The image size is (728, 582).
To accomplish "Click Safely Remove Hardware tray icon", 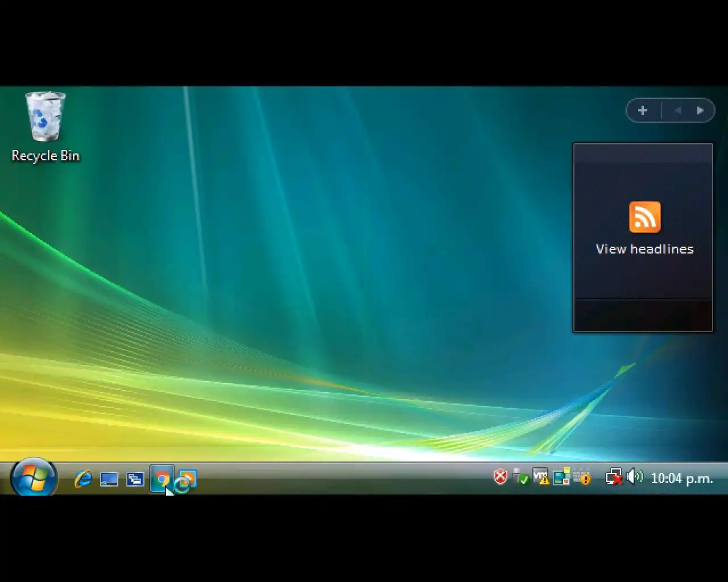I will pyautogui.click(x=520, y=477).
